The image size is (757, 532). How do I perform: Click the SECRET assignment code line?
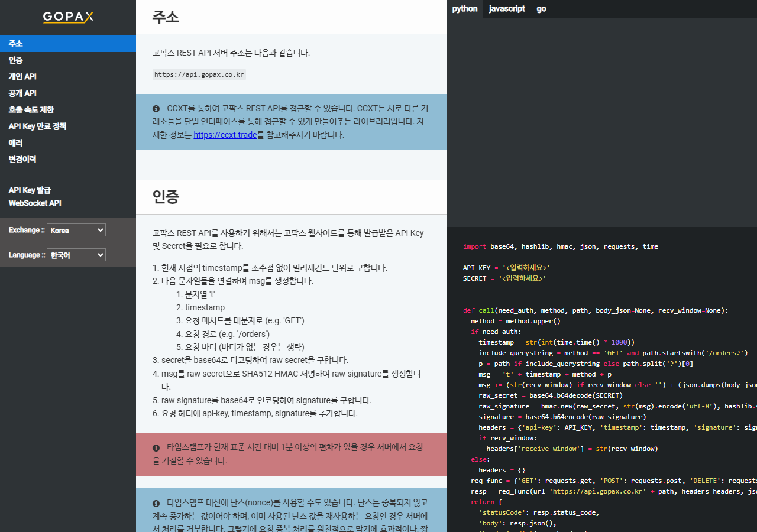(504, 278)
